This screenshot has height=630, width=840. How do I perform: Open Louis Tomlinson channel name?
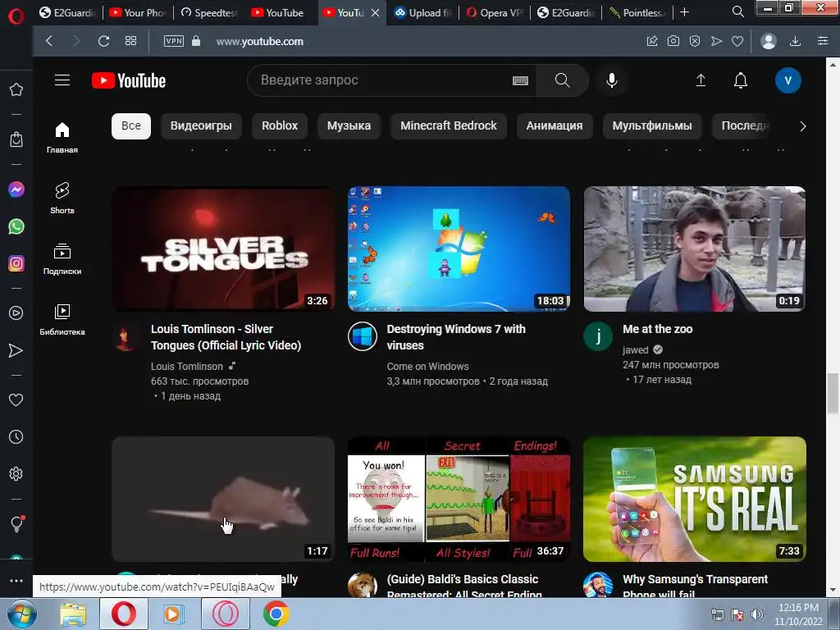click(x=186, y=367)
